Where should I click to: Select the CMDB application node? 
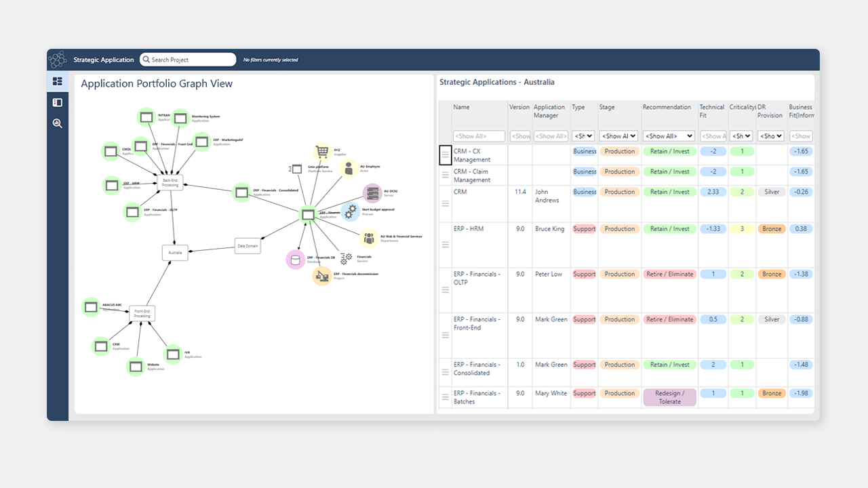[111, 150]
